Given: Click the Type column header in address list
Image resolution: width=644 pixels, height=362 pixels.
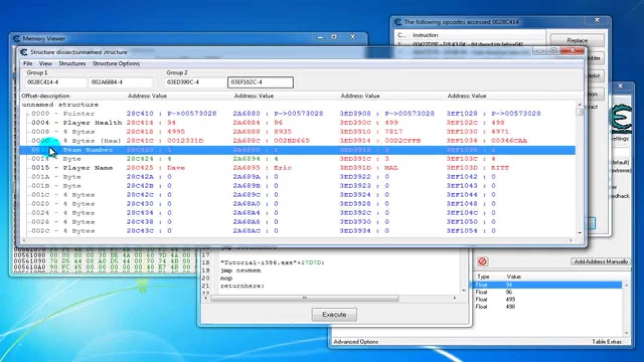Looking at the screenshot, I should (483, 277).
